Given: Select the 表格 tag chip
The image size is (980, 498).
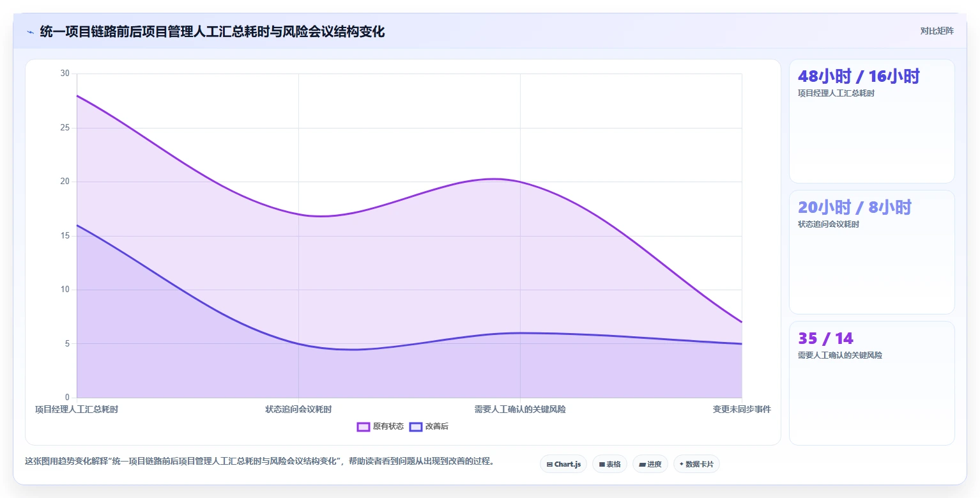Looking at the screenshot, I should (x=609, y=464).
